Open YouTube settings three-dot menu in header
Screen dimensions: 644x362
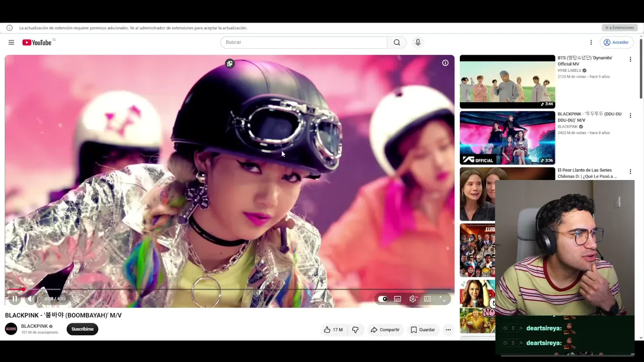[591, 42]
